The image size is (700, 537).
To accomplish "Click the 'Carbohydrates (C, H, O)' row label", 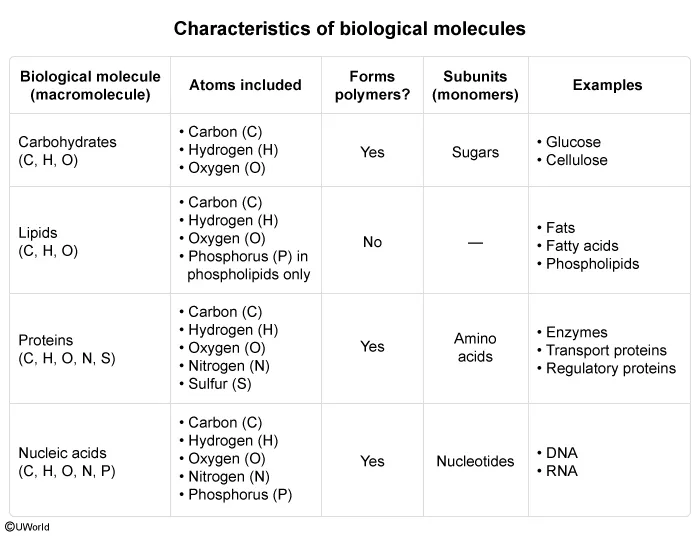I will (67, 151).
